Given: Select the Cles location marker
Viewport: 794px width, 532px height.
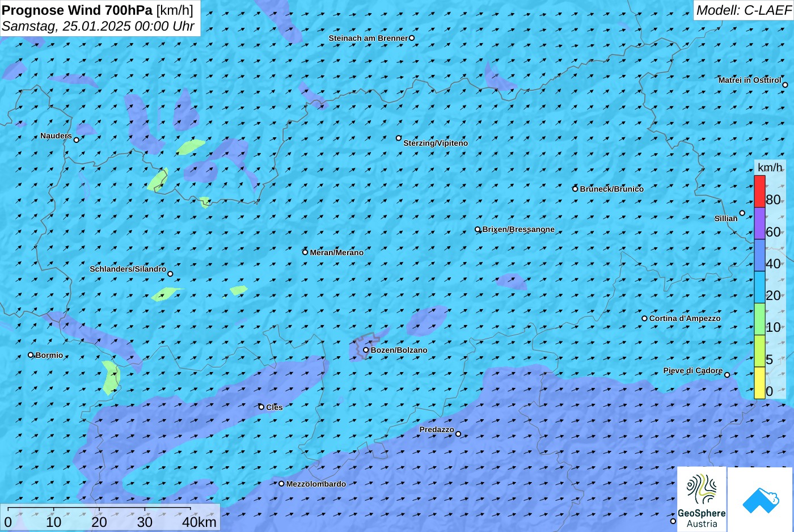Looking at the screenshot, I should coord(261,407).
